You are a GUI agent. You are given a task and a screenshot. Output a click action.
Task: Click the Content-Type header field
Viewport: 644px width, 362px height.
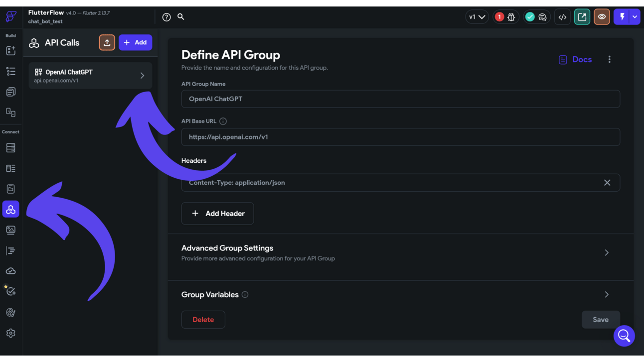[x=401, y=183]
